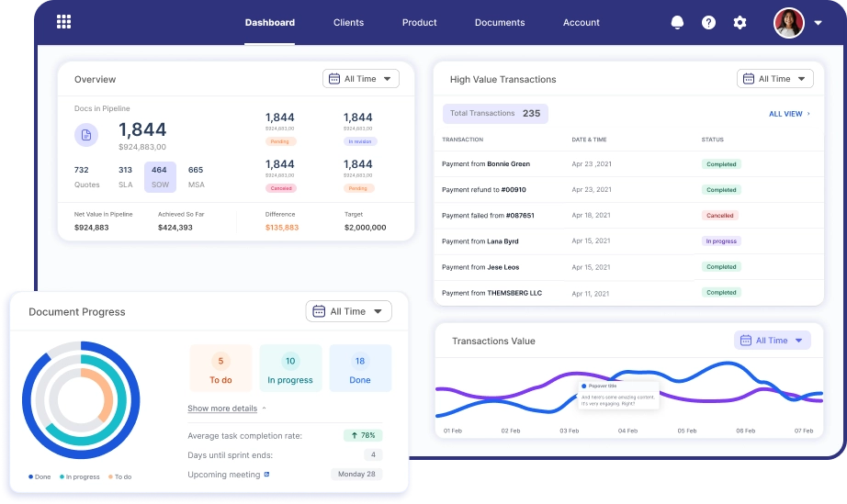
Task: Open the apps grid menu icon
Action: [x=63, y=22]
